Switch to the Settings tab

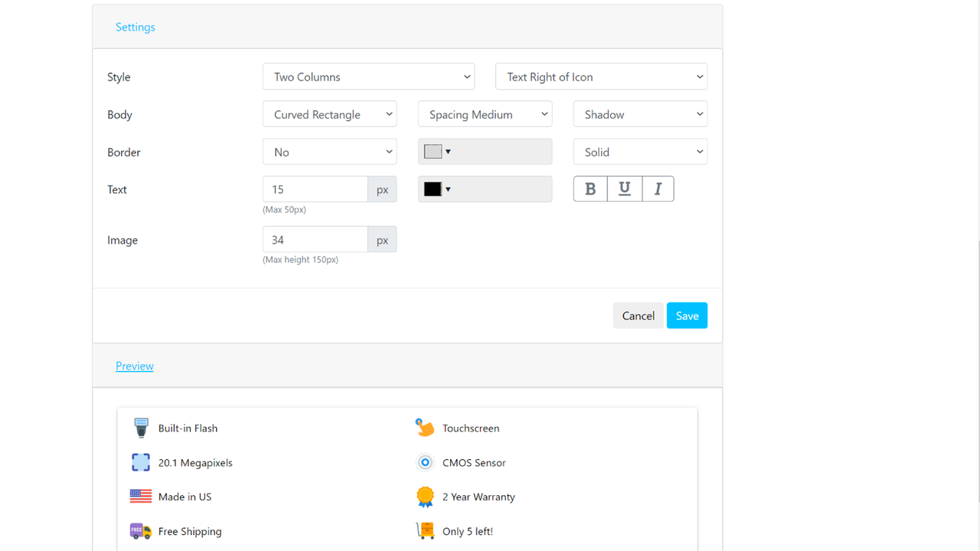(x=135, y=27)
